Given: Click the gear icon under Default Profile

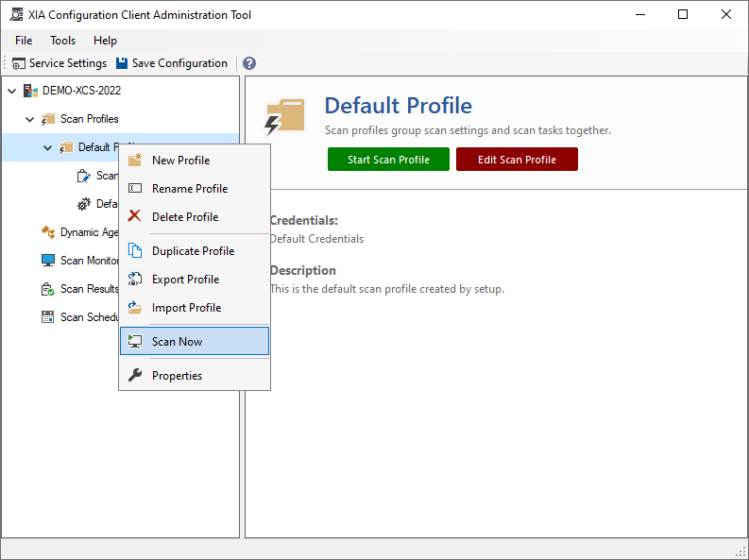Looking at the screenshot, I should click(84, 204).
